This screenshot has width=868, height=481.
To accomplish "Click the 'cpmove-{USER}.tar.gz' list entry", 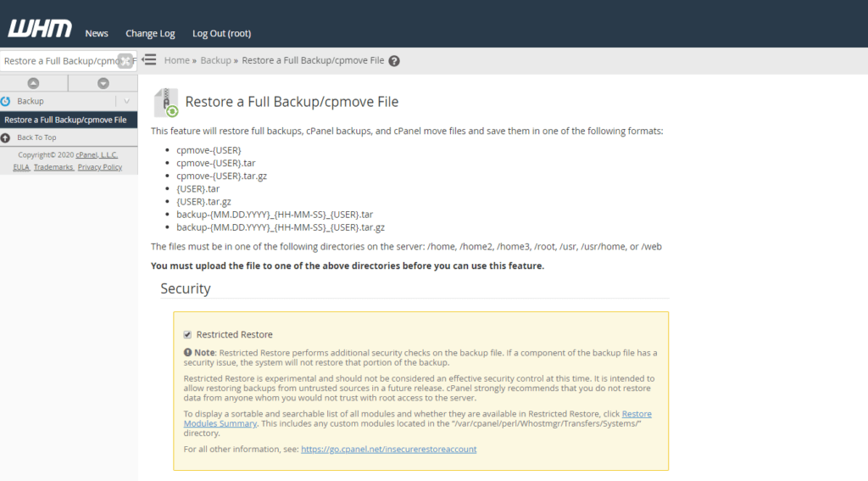I will [221, 176].
